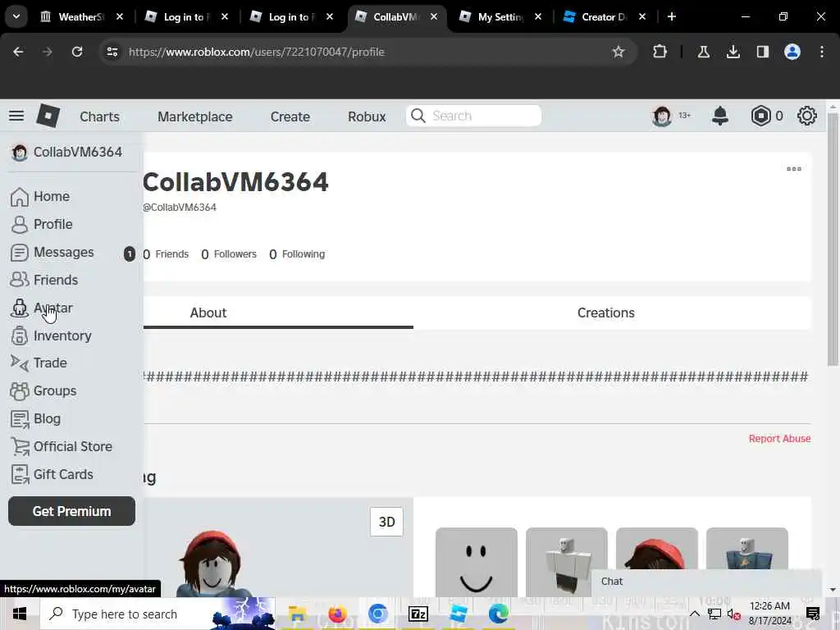The image size is (840, 630).
Task: Select the red beanie hair item thumbnail
Action: [x=657, y=549]
